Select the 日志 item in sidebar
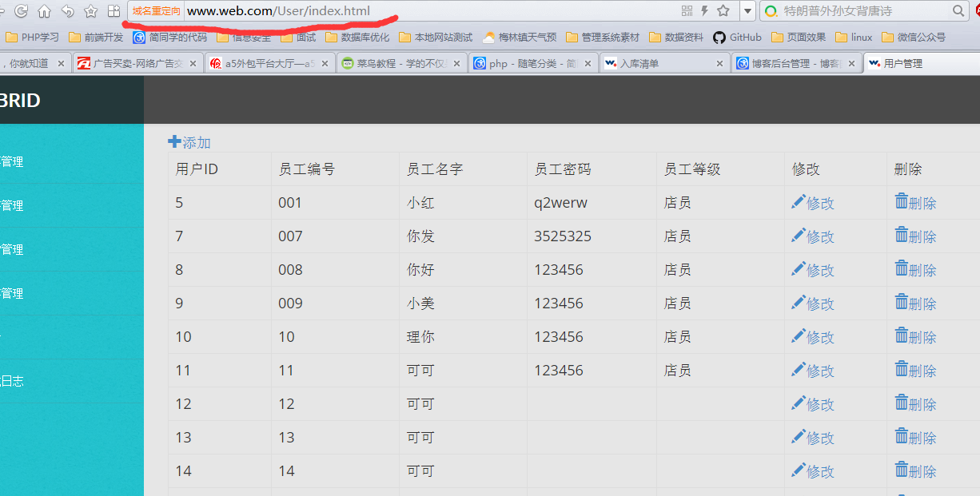The width and height of the screenshot is (980, 496). (x=12, y=381)
